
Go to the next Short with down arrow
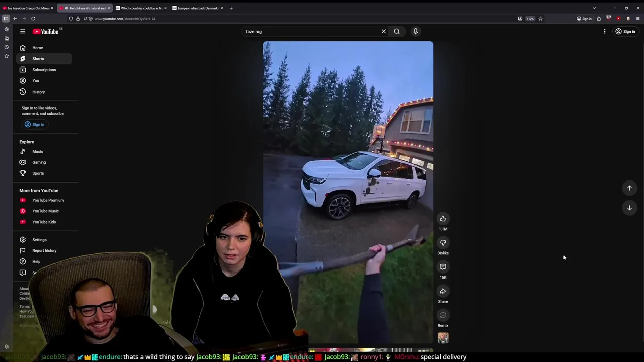pyautogui.click(x=629, y=208)
